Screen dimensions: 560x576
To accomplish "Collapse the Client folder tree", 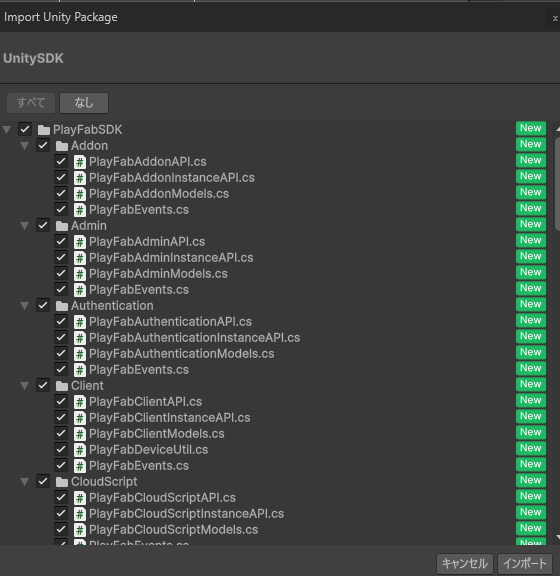I will click(25, 386).
